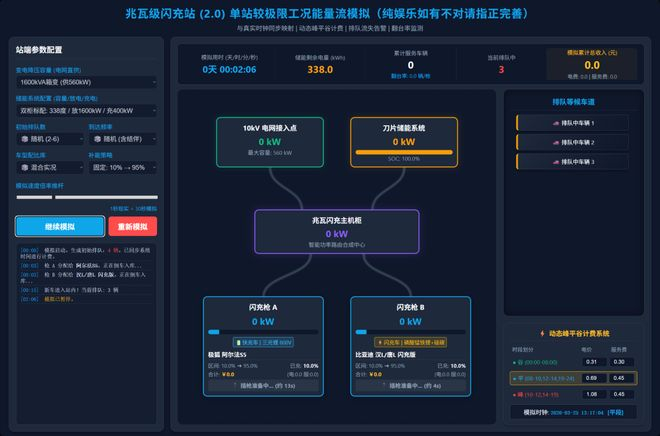
Task: Click the 平 period service fee field 0.45
Action: (619, 378)
